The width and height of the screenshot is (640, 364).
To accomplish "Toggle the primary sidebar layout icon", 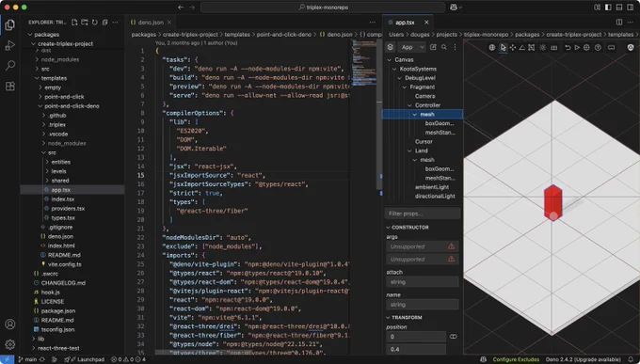I will coord(608,8).
